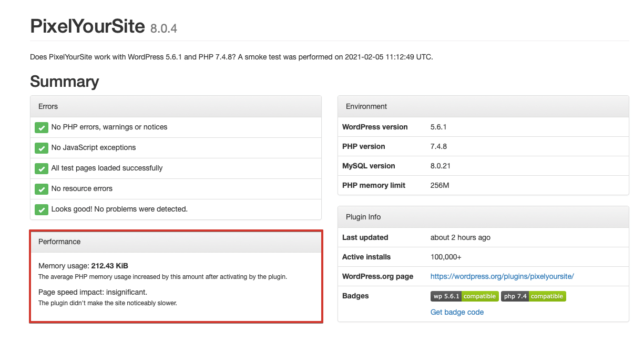Viewport: 644px width, 341px height.
Task: Open the wordpress.org/plugins/pixelyoursite link
Action: [x=502, y=276]
